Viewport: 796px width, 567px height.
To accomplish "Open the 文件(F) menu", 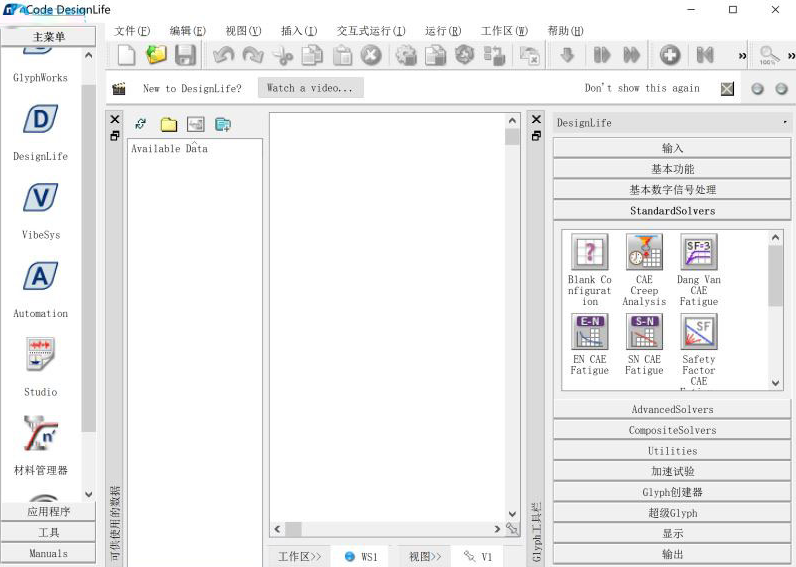I will tap(132, 31).
